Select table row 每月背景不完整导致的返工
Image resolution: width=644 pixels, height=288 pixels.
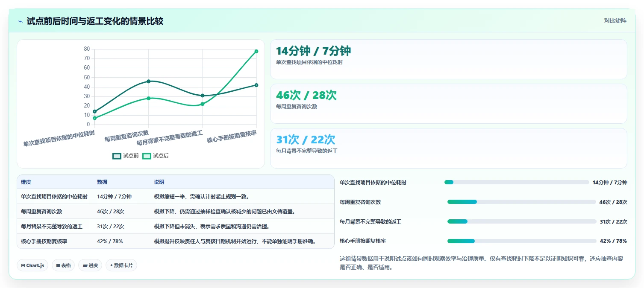[x=176, y=226]
